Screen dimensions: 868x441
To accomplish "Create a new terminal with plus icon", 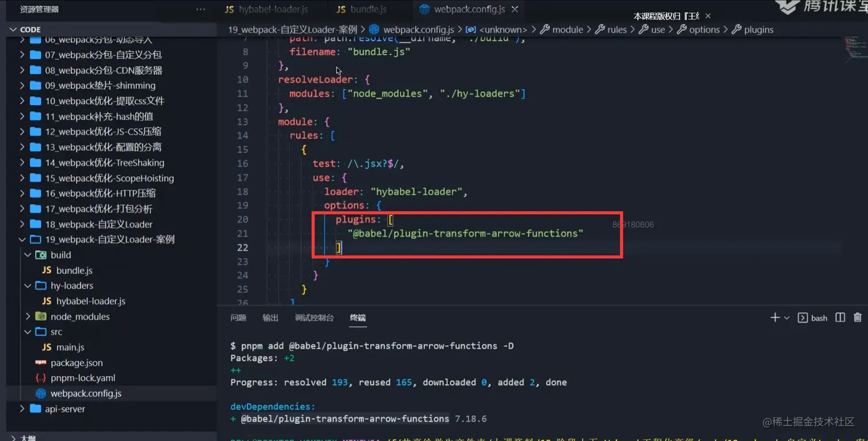I will coord(774,318).
